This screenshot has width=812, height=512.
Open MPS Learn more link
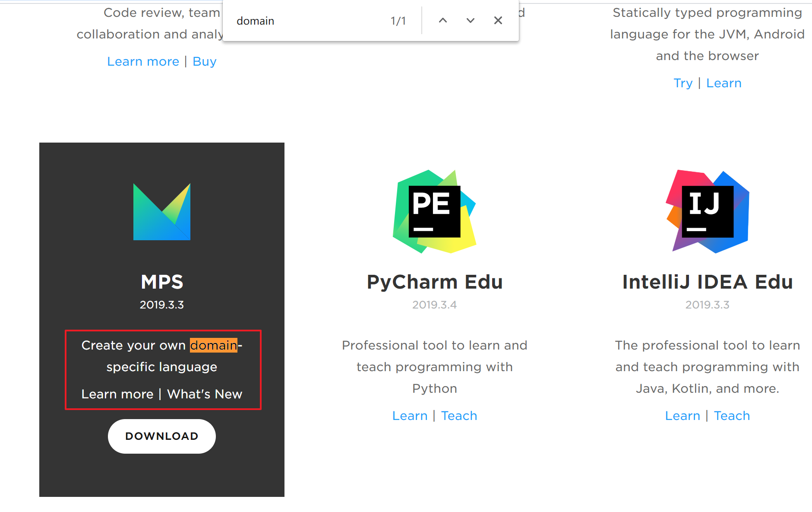pos(117,394)
